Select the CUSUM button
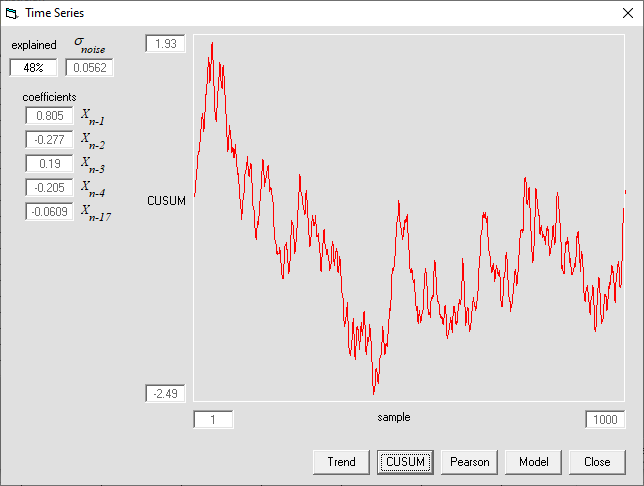 pyautogui.click(x=405, y=462)
